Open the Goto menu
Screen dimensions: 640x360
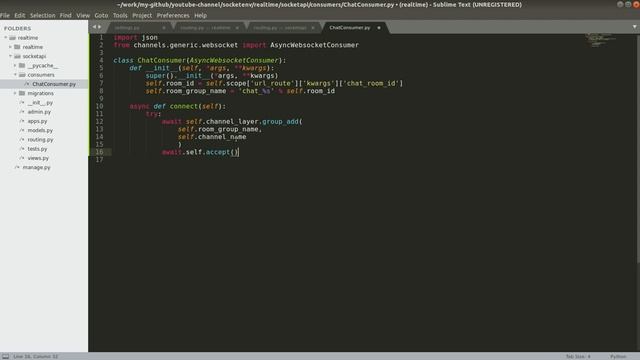tap(101, 16)
